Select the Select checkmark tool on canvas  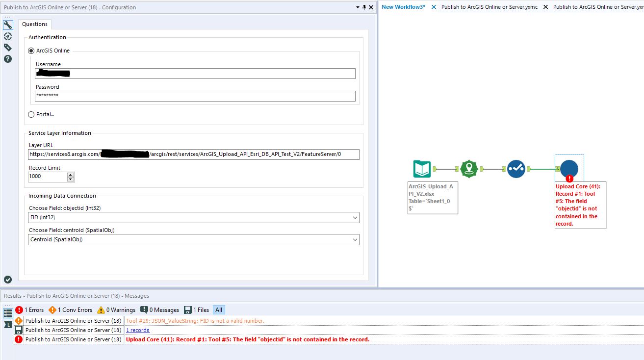516,169
